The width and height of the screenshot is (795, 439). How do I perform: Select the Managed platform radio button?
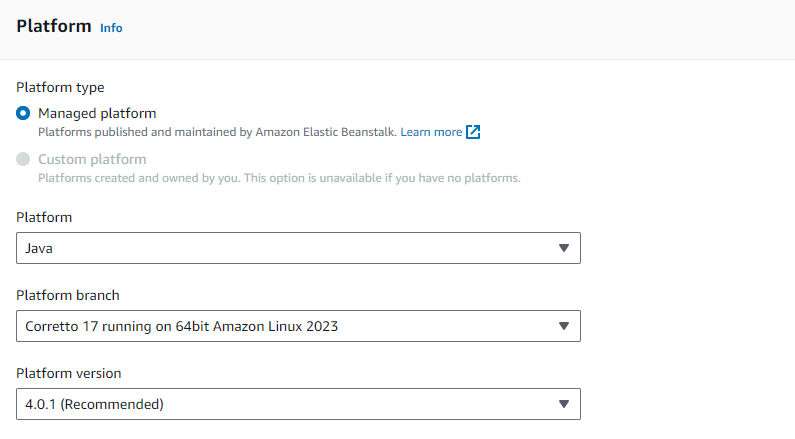pyautogui.click(x=23, y=113)
